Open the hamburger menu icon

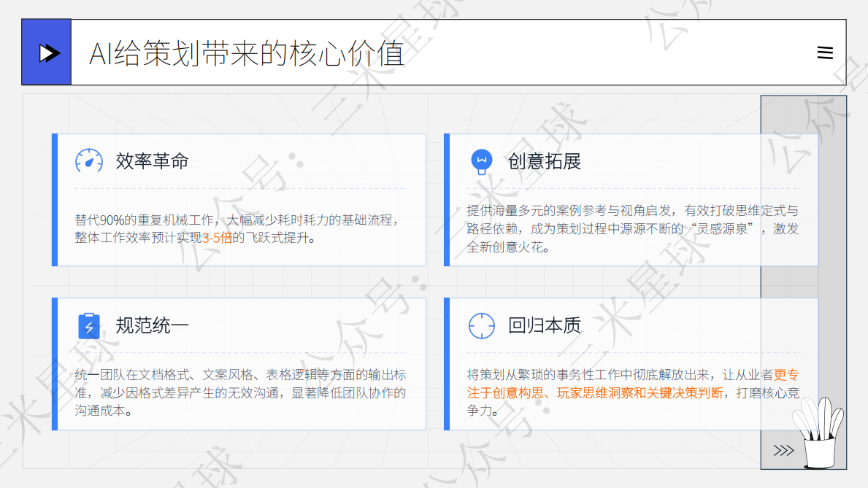825,53
